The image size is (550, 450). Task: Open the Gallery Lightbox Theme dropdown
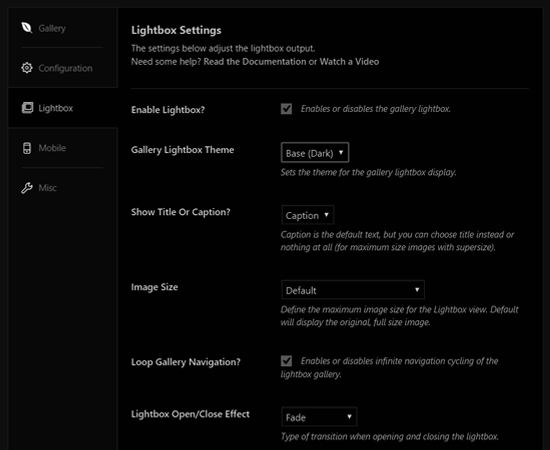point(315,153)
